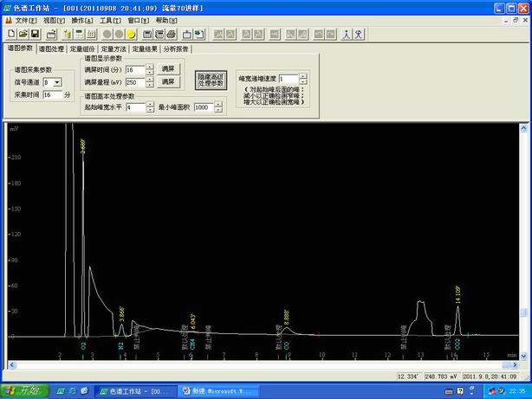Increase 峰宽递增速度 with the up arrow
This screenshot has height=399, width=532.
pos(303,76)
